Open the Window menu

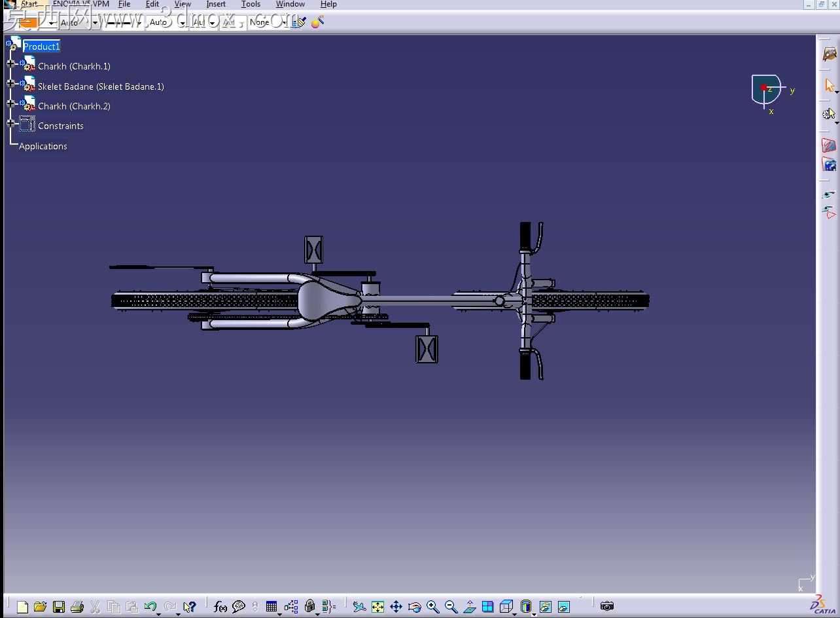290,4
